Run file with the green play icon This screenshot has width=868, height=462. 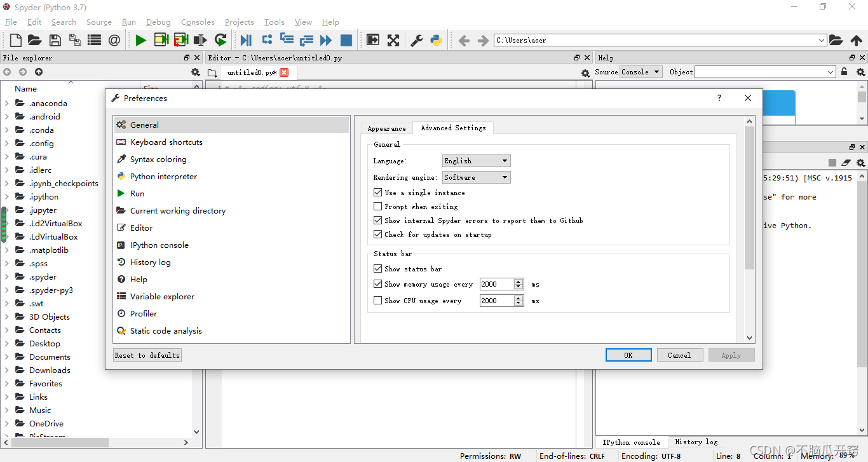(x=140, y=40)
